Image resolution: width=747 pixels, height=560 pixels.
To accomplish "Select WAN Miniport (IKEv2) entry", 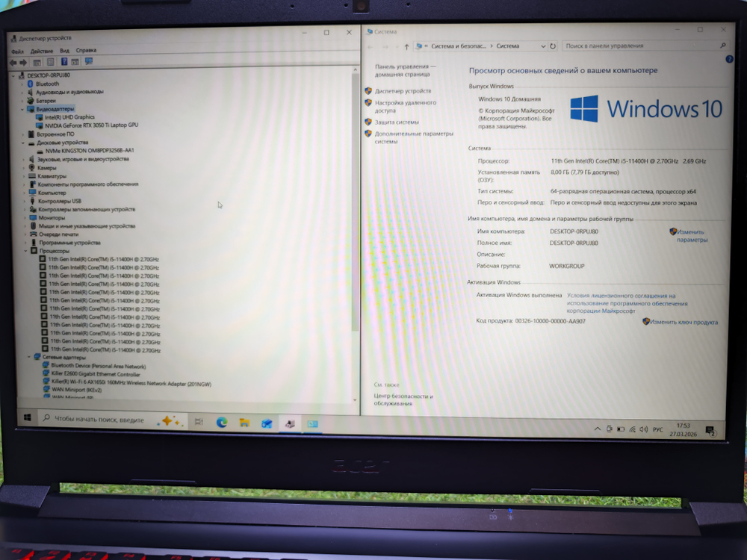I will point(76,390).
